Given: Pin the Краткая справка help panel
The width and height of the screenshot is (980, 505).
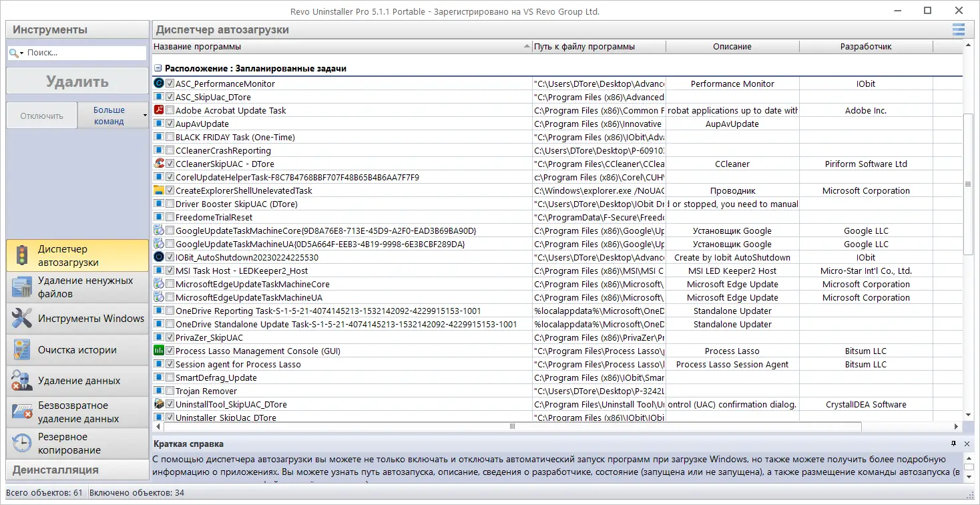Looking at the screenshot, I should (954, 444).
